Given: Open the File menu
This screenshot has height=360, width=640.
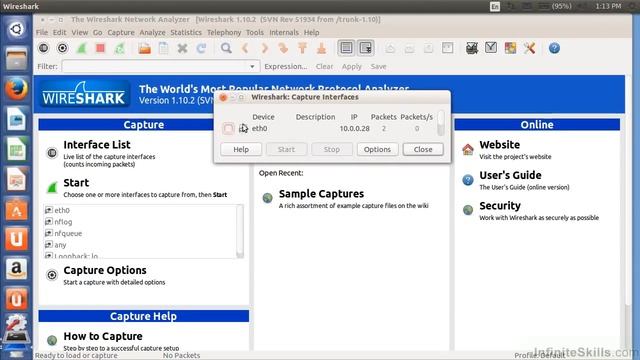Looking at the screenshot, I should (x=42, y=32).
